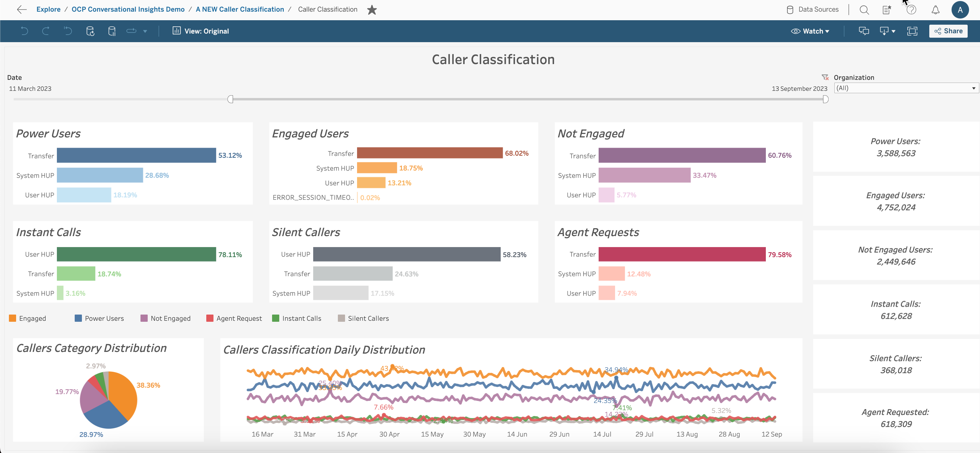980x453 pixels.
Task: Click the Pause auto updates icon
Action: [112, 31]
